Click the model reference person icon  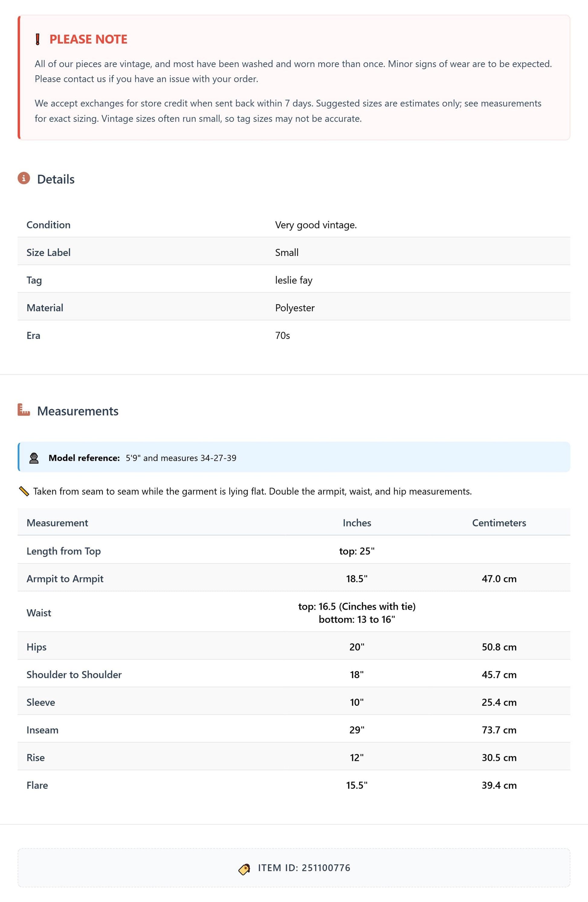34,458
